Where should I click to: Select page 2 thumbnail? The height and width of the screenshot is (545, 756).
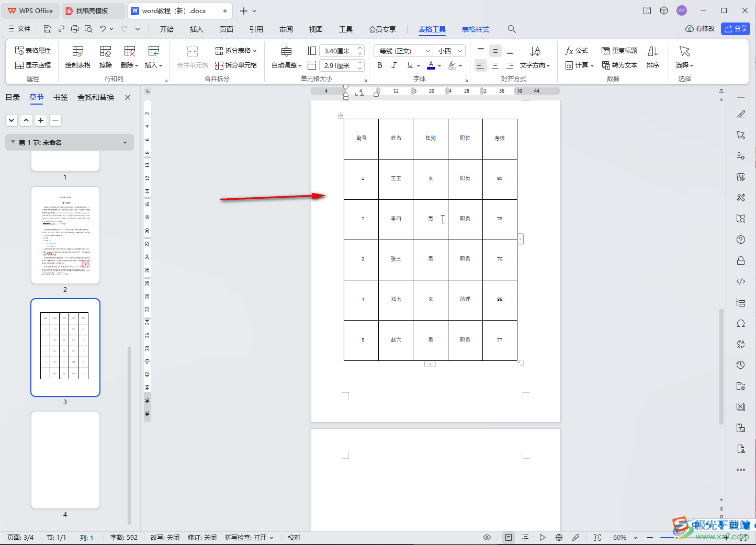point(65,235)
